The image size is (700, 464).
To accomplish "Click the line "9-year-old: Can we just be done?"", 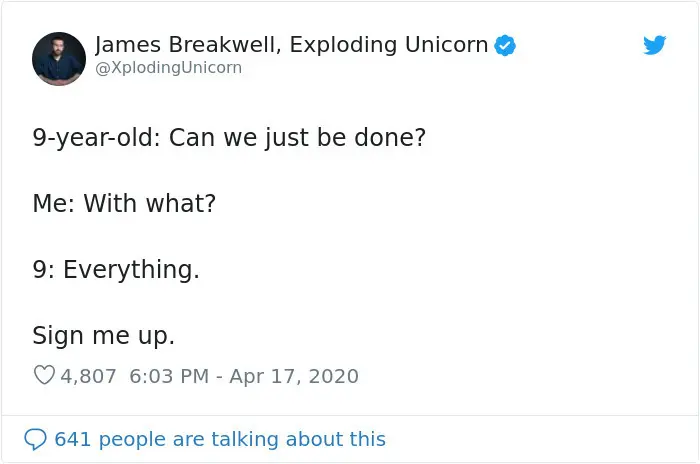I will (x=229, y=136).
